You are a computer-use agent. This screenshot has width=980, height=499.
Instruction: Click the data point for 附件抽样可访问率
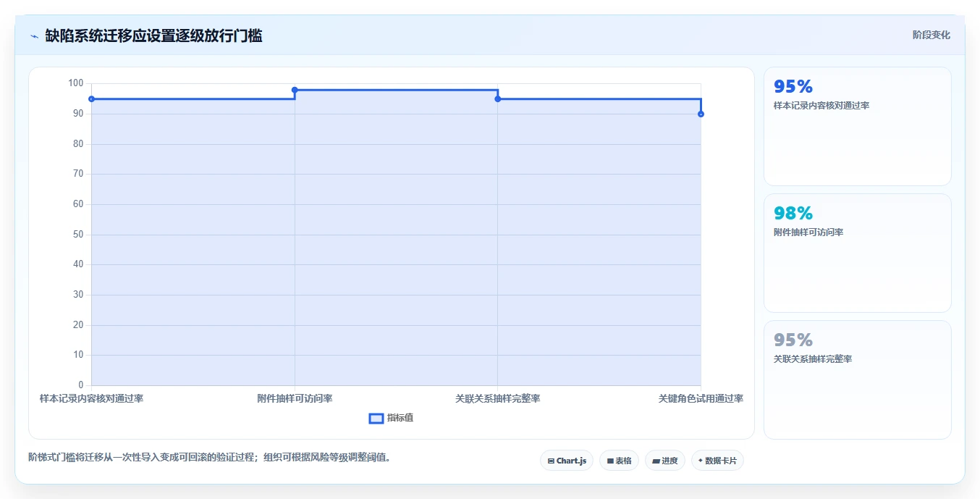coord(295,90)
